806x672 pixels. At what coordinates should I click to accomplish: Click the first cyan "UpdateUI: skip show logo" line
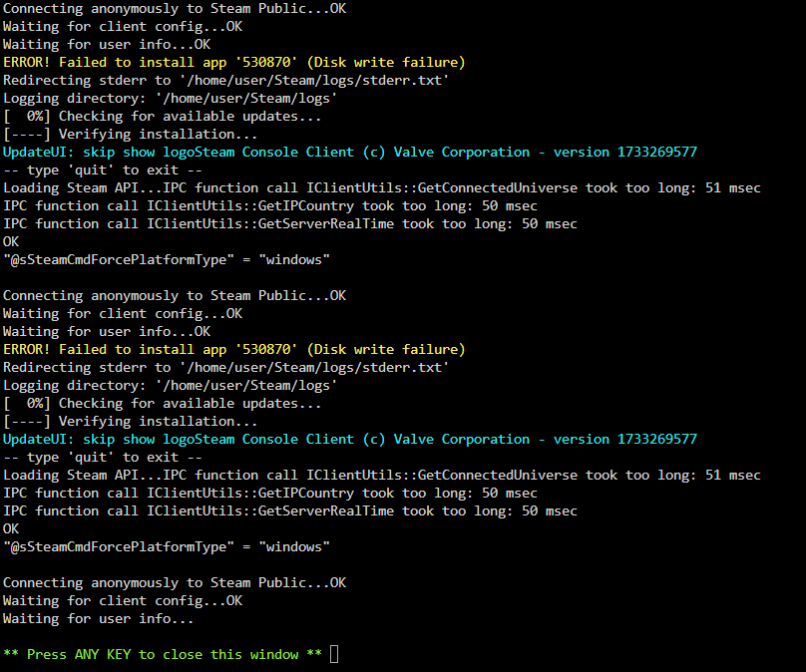tap(350, 153)
